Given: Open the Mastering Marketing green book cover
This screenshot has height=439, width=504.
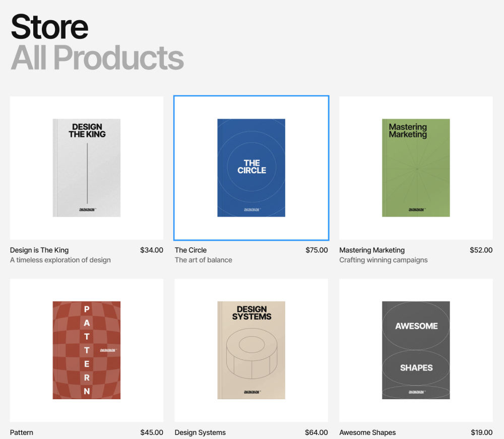Looking at the screenshot, I should [416, 168].
